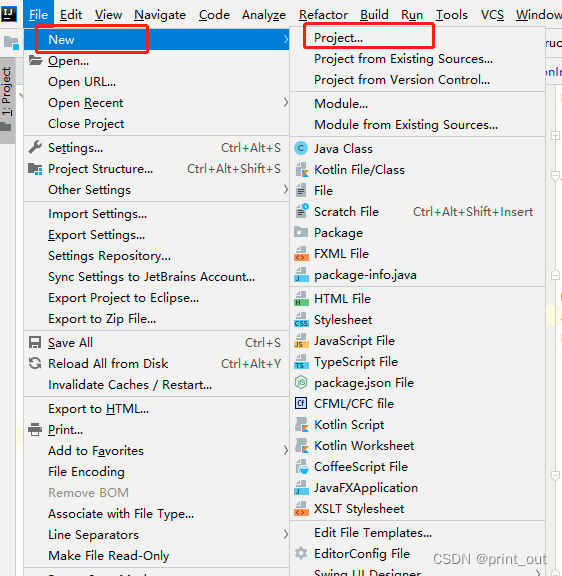Click the Kotlin File/Class icon

[x=301, y=170]
